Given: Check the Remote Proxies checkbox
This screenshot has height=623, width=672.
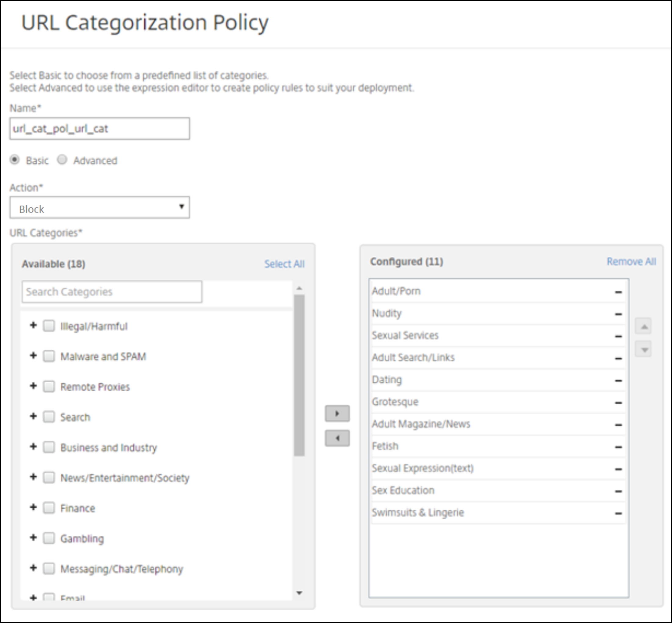Looking at the screenshot, I should [x=49, y=386].
